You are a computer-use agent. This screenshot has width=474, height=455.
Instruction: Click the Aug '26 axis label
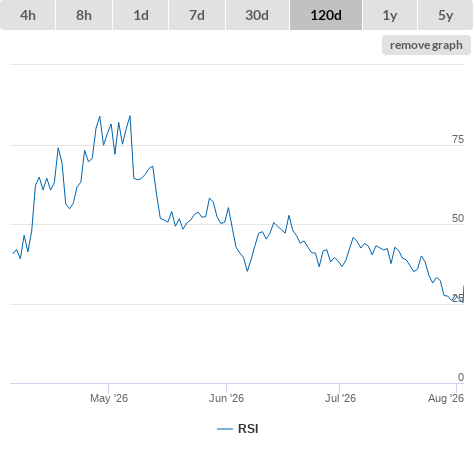pyautogui.click(x=446, y=398)
